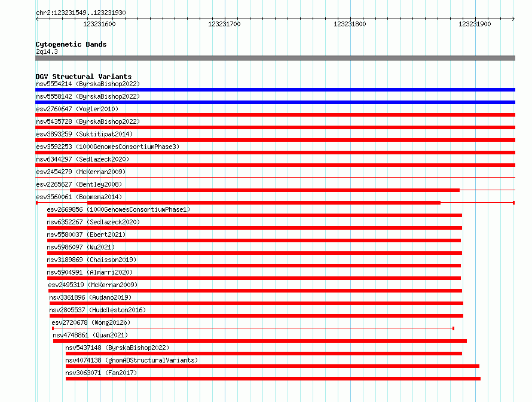Screen dimensions: 532x402
Task: Select the red bar under esv2495319
Action: point(255,291)
